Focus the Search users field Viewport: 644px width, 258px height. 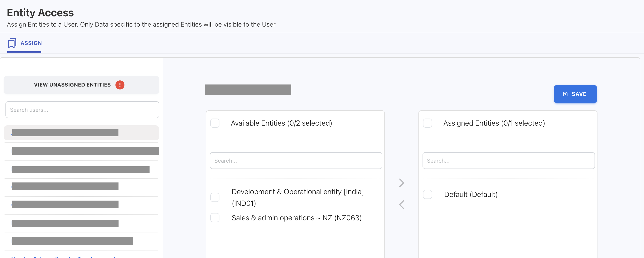[82, 110]
